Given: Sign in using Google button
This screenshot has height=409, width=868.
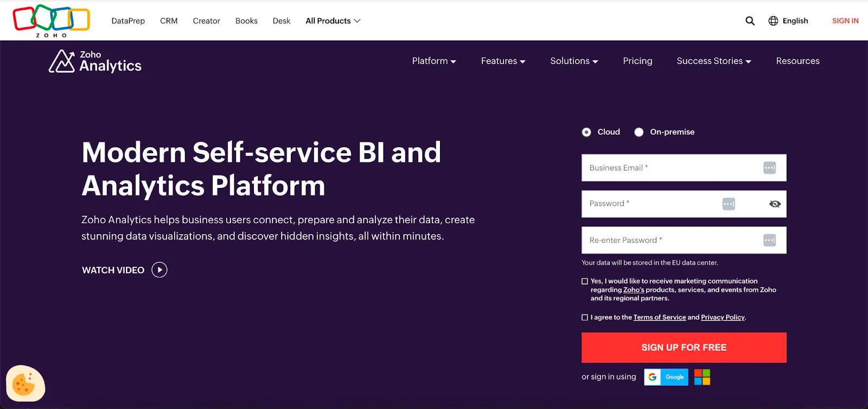Looking at the screenshot, I should [666, 377].
